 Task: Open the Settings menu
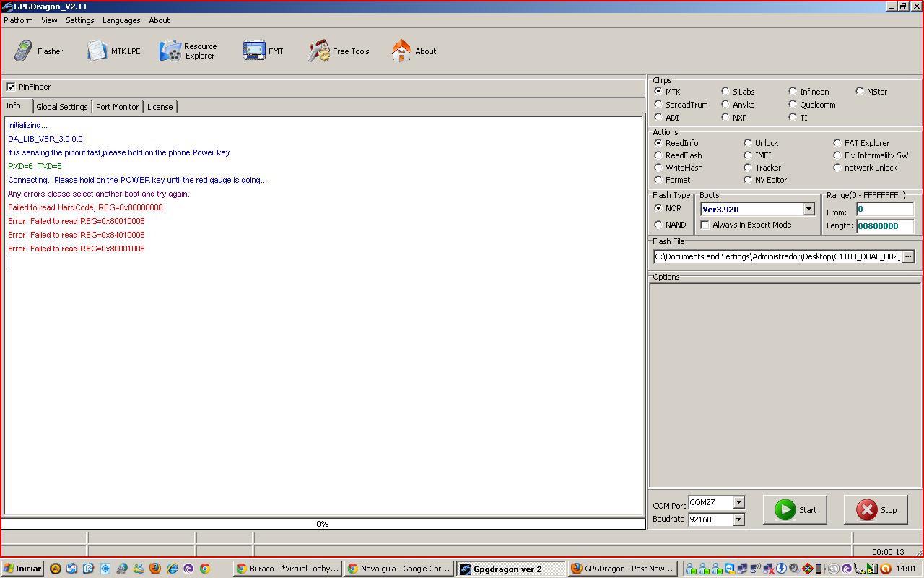[x=80, y=20]
